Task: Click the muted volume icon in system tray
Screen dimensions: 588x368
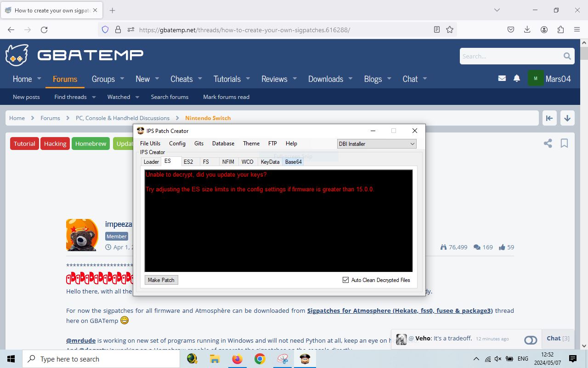Action: pos(498,359)
